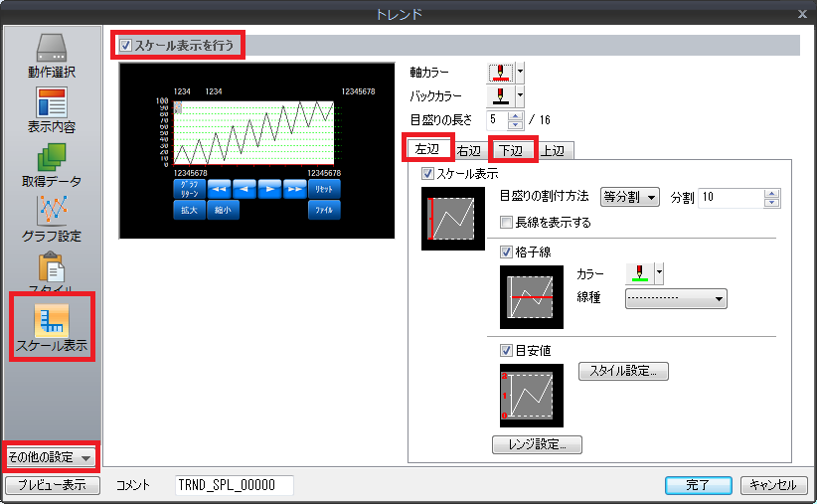
Task: Select the スケール表示 sidebar icon
Action: point(51,325)
